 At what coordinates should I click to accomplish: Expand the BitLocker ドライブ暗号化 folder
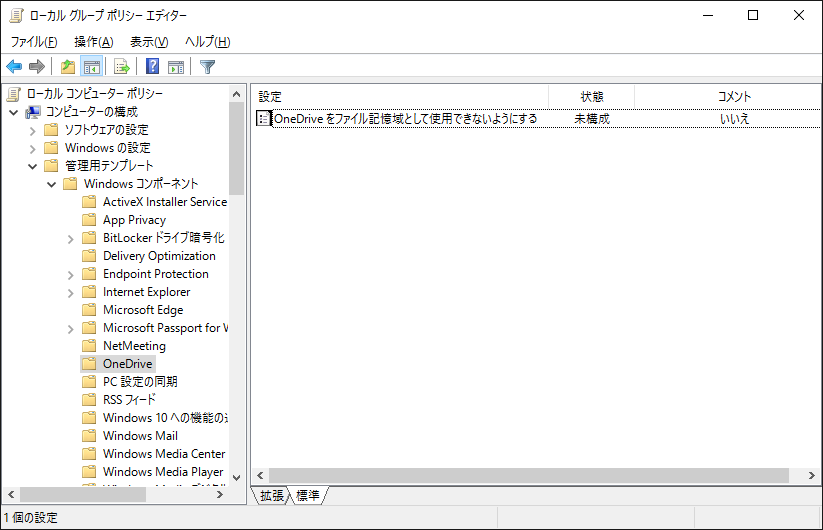pyautogui.click(x=70, y=238)
